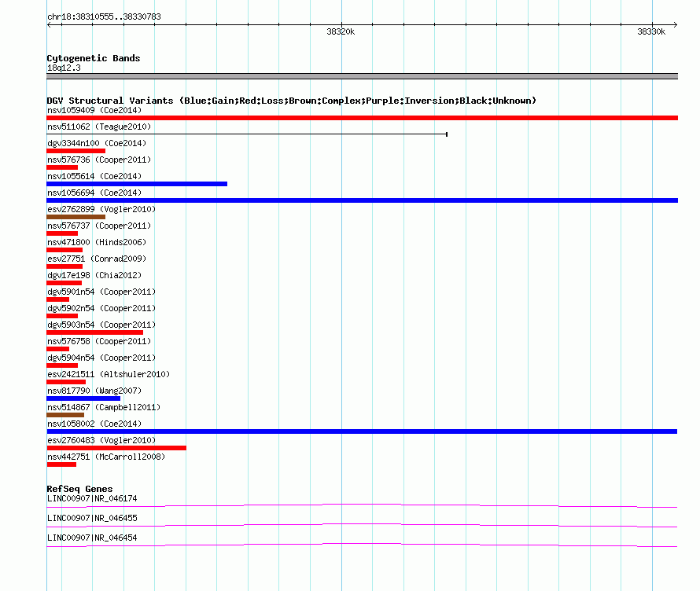Click the nsv817790 (Wang2007) blue gain bar
Screen dimensions: 700x591
pyautogui.click(x=83, y=398)
